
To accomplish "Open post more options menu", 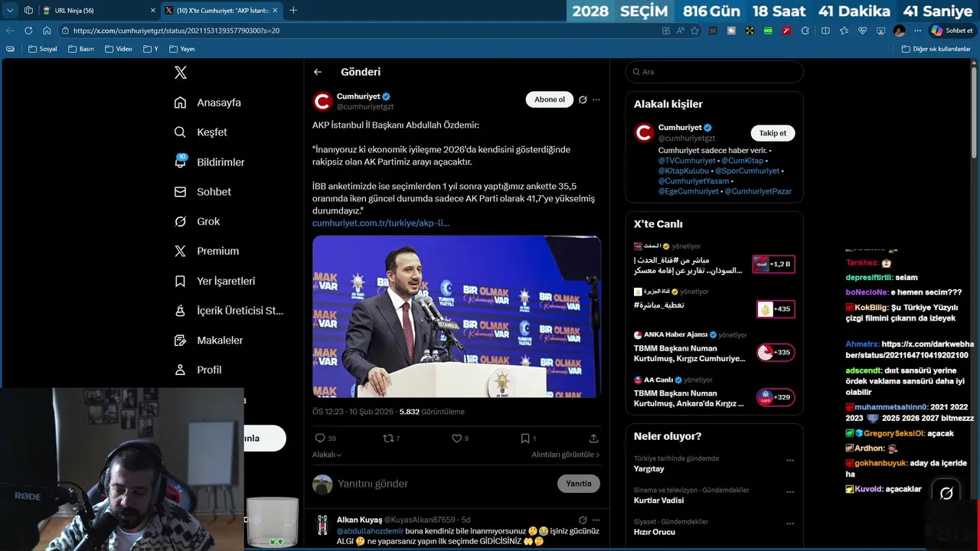I will click(596, 99).
